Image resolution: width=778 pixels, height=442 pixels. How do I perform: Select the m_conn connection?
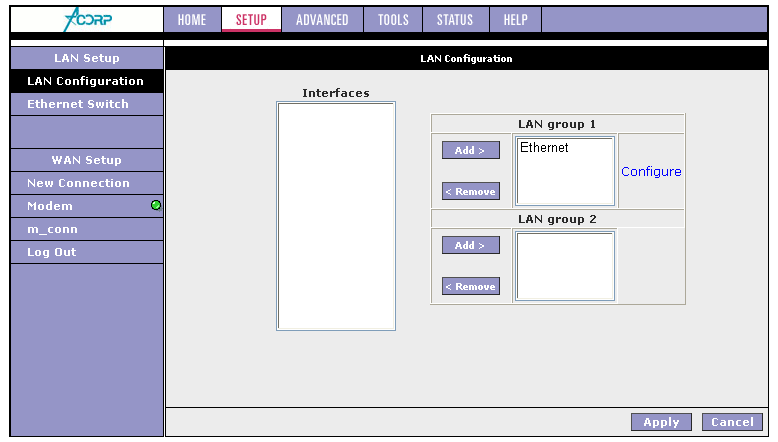[x=52, y=229]
